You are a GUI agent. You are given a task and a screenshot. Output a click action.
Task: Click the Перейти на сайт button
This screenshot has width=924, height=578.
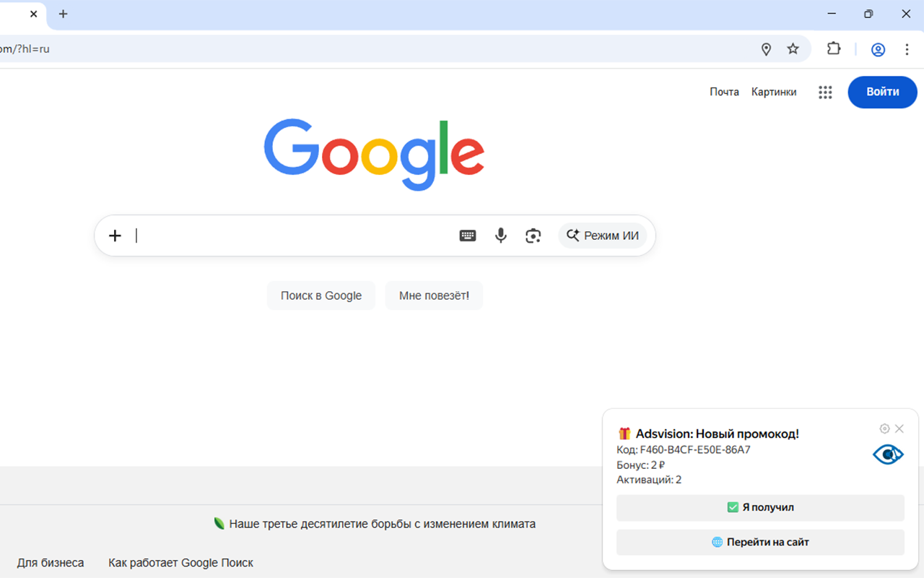(x=760, y=542)
